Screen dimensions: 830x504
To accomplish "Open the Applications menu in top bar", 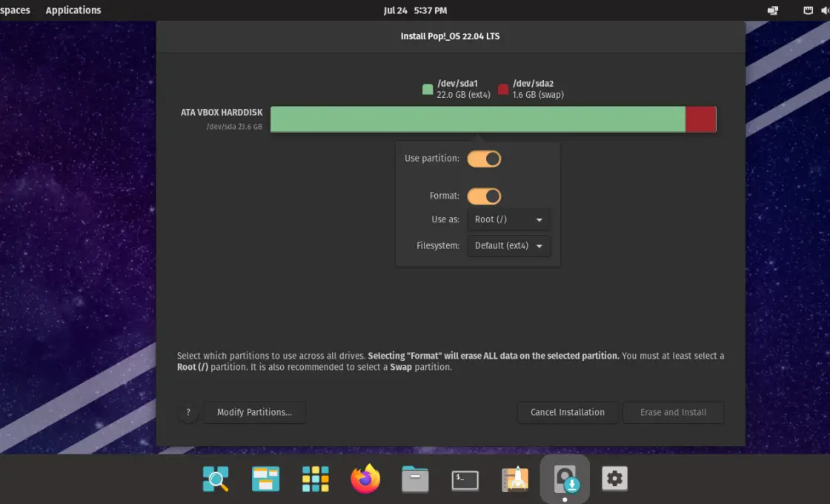I will pyautogui.click(x=73, y=10).
